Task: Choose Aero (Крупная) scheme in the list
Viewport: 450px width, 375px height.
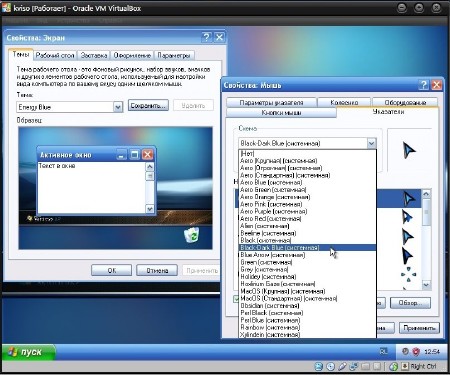Action: click(307, 161)
